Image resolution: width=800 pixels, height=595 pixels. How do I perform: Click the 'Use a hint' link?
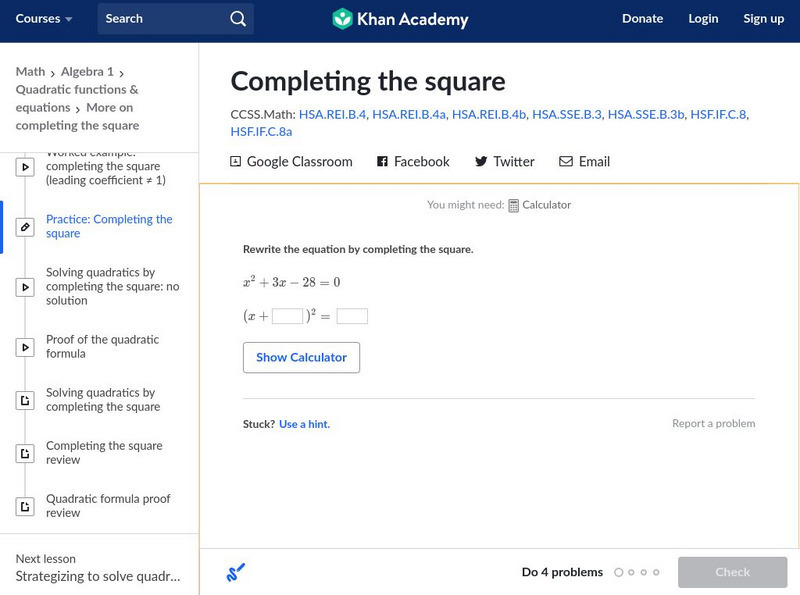[x=304, y=424]
